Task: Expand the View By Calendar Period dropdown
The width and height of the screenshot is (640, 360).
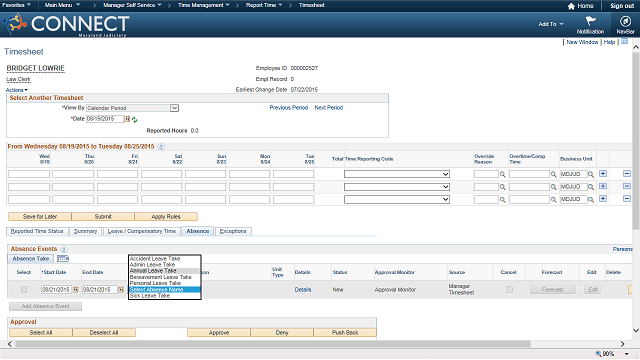Action: click(x=174, y=108)
